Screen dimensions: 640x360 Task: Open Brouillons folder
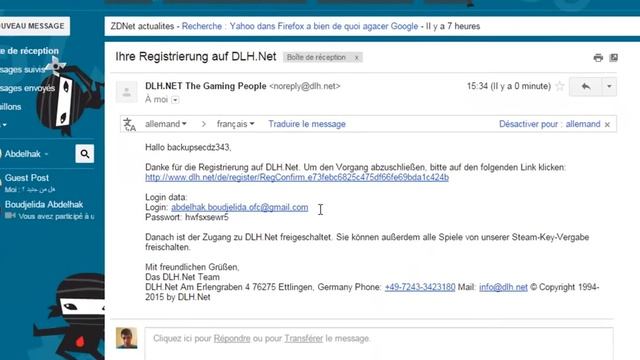coord(11,107)
